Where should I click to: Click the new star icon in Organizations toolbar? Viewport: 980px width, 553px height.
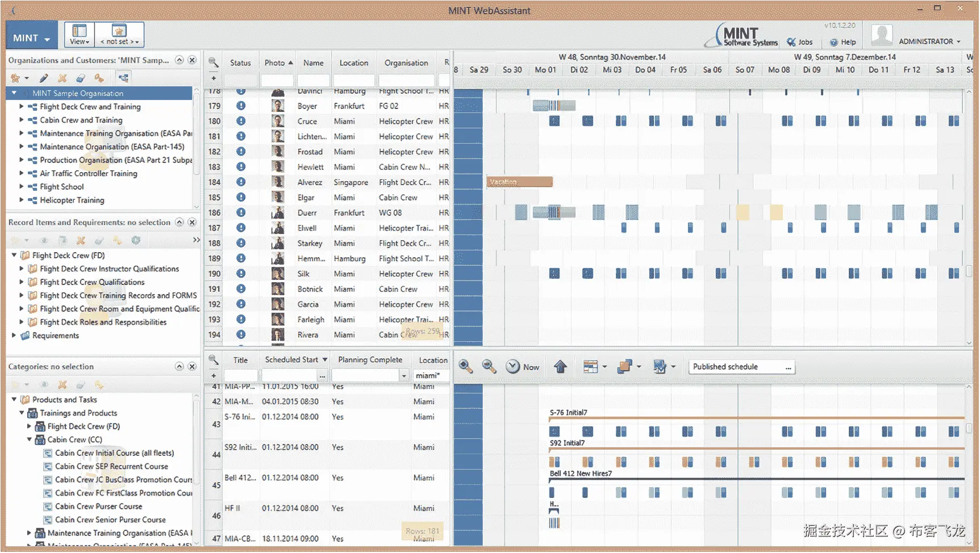(15, 78)
